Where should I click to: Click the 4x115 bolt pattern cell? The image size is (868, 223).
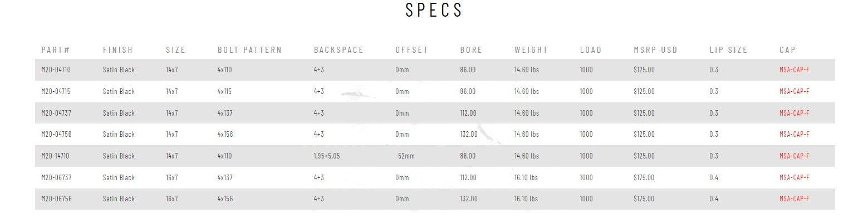(x=224, y=92)
